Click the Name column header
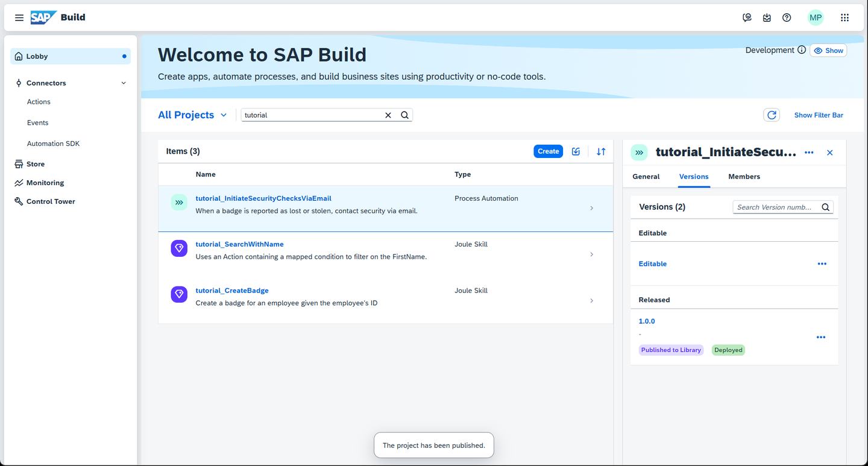This screenshot has width=868, height=466. (206, 174)
